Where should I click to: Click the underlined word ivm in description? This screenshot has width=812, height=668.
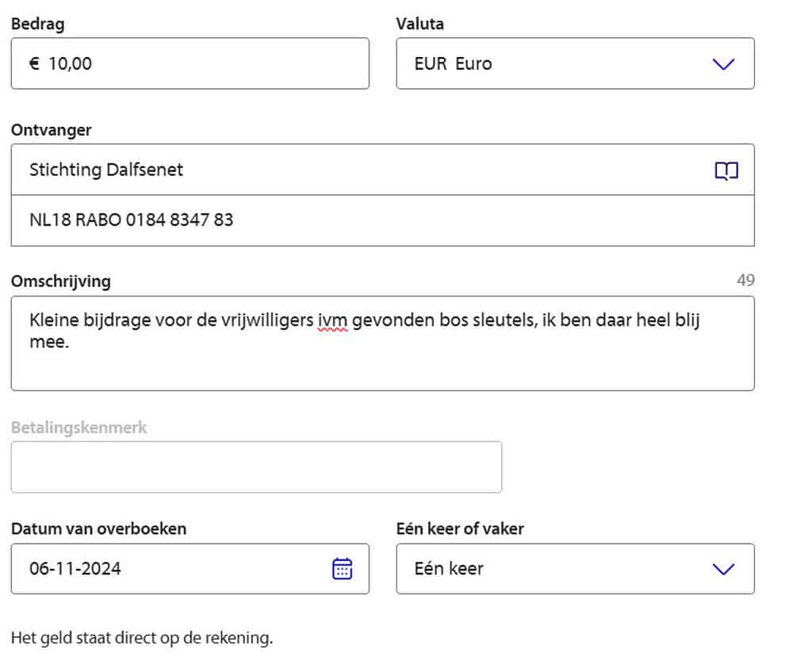(x=332, y=321)
